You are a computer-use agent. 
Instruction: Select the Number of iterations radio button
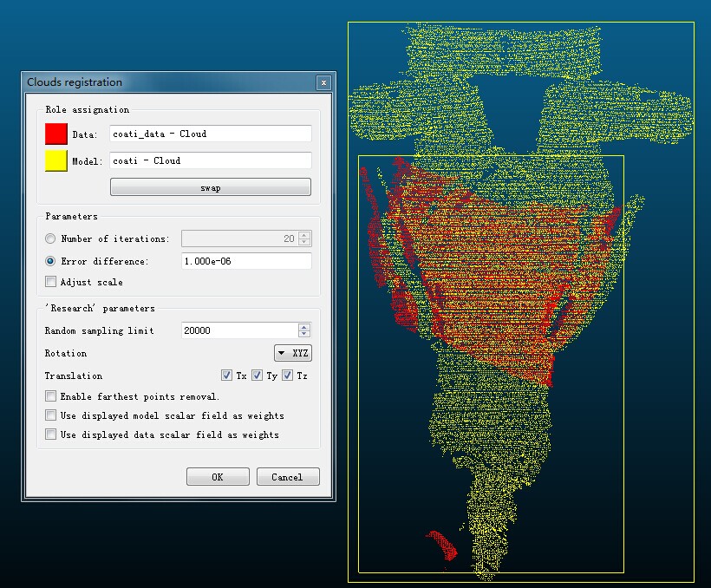(x=51, y=238)
